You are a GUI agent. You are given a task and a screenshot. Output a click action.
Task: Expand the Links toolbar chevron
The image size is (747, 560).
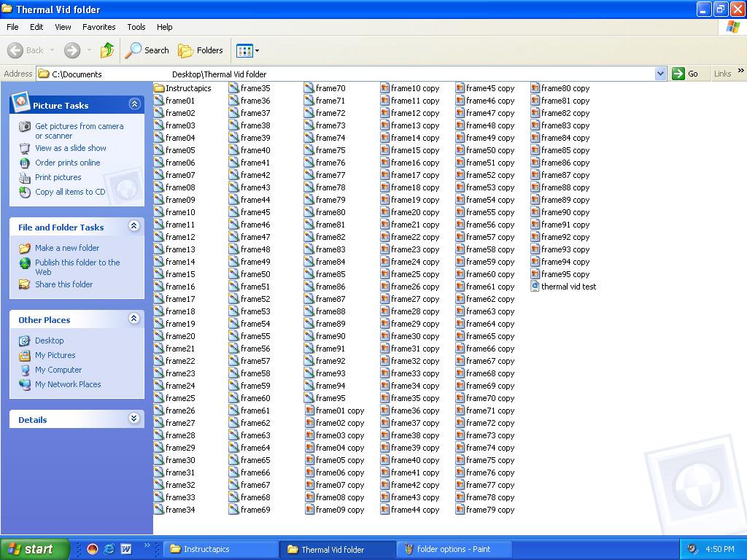pos(741,71)
